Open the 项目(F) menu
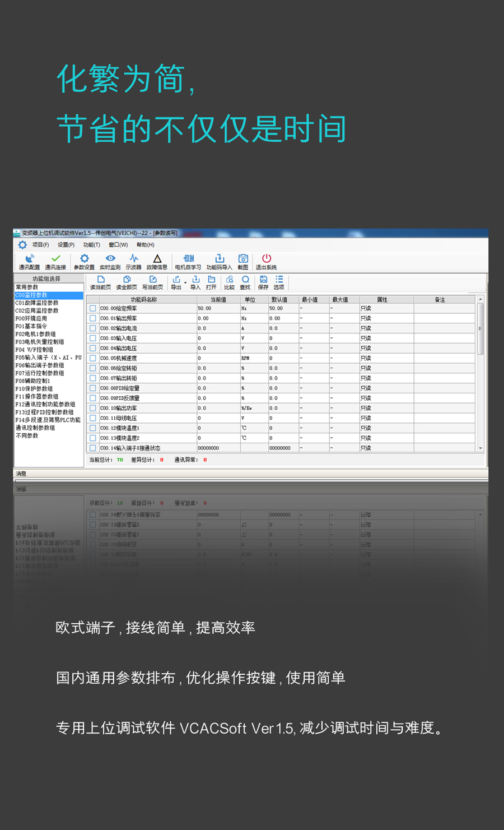This screenshot has height=830, width=504. pos(40,245)
